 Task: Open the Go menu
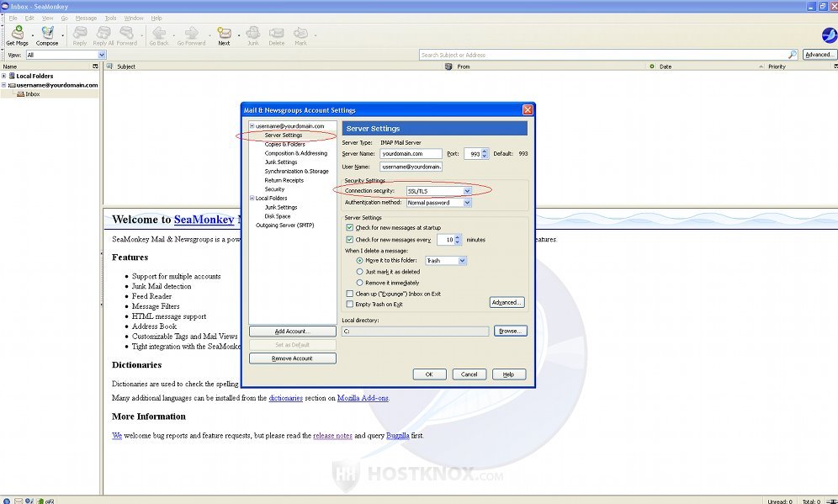point(64,19)
